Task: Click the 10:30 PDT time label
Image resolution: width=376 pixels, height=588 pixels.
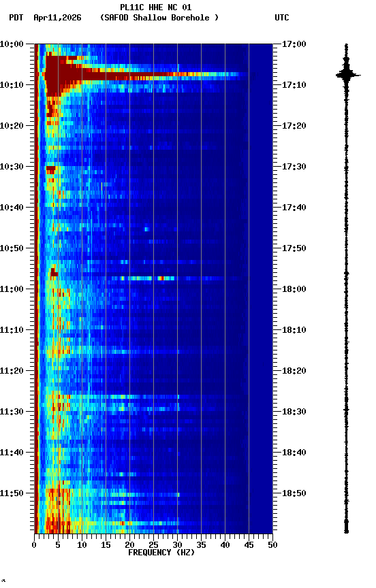Action: (12, 167)
